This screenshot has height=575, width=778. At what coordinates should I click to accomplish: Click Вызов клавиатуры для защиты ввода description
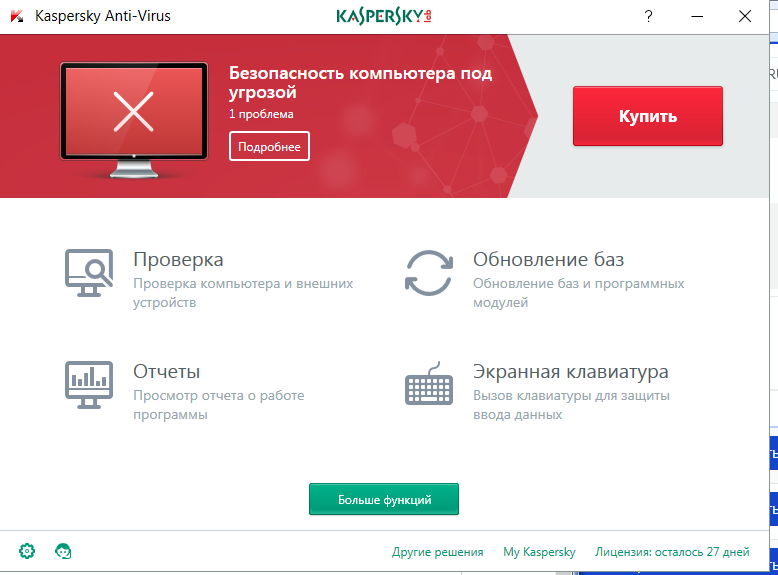tap(571, 405)
